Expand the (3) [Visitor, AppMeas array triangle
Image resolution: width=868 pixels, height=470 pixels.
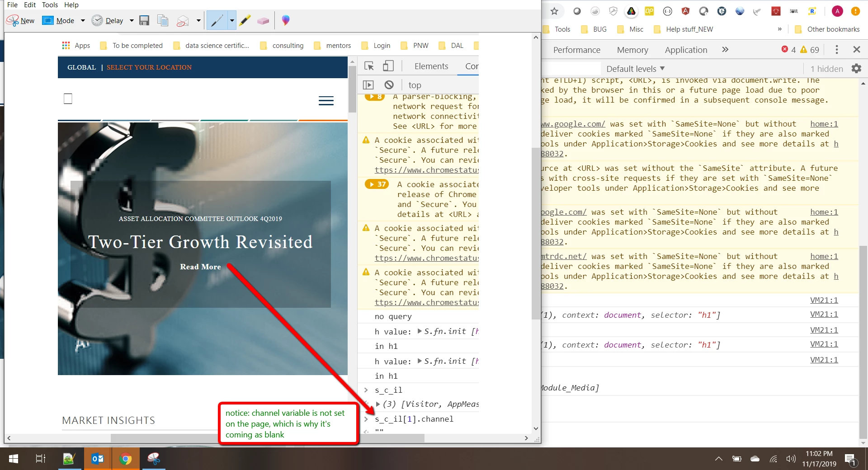(378, 404)
